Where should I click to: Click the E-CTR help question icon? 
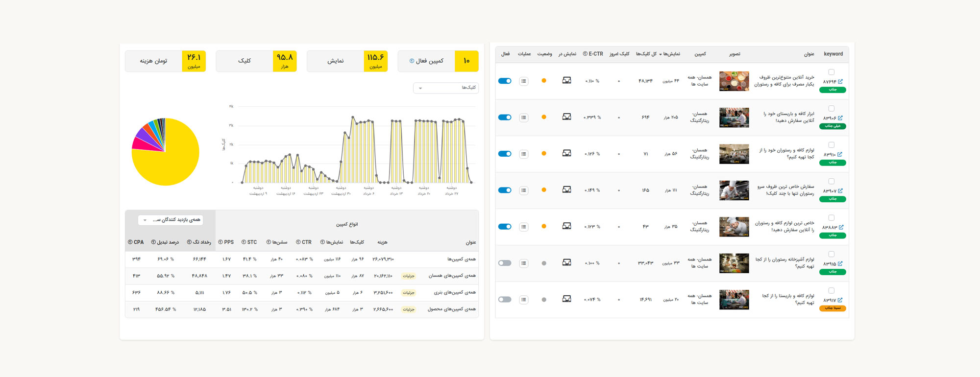(585, 54)
